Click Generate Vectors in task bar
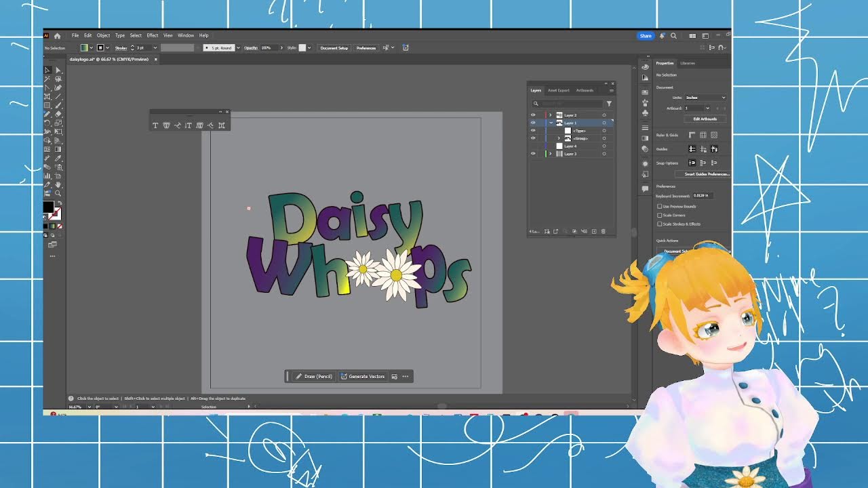This screenshot has height=488, width=868. (363, 376)
